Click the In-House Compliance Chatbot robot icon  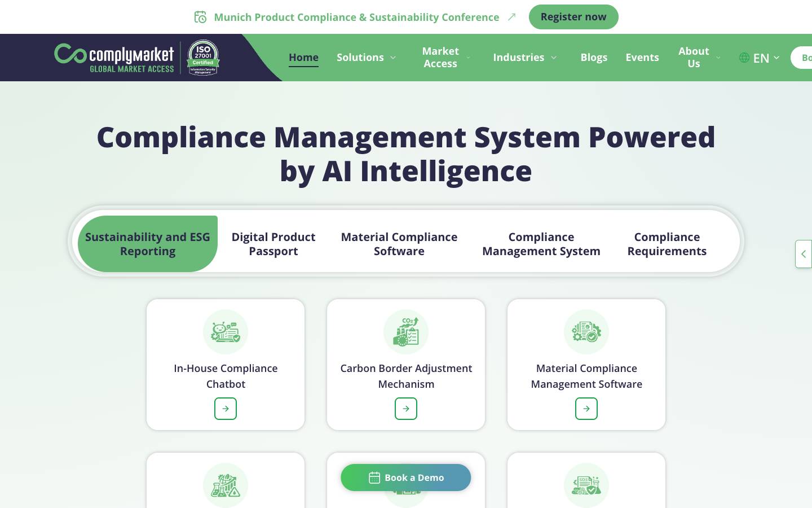[226, 332]
